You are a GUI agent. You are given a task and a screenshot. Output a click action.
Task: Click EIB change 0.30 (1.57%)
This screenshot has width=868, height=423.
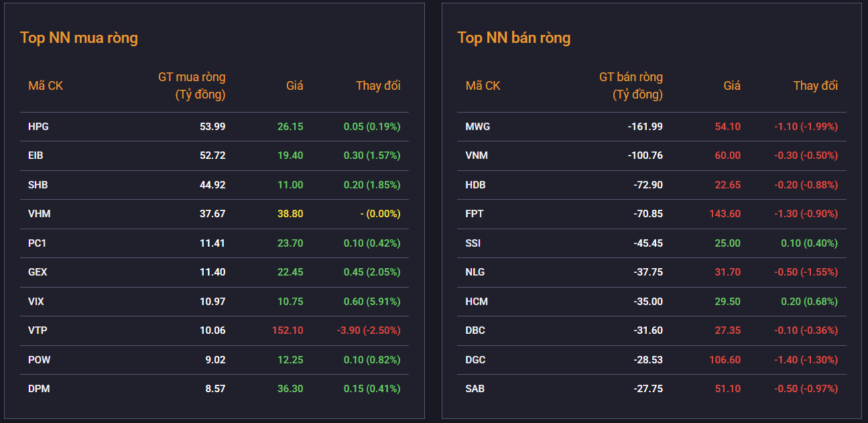(x=372, y=156)
